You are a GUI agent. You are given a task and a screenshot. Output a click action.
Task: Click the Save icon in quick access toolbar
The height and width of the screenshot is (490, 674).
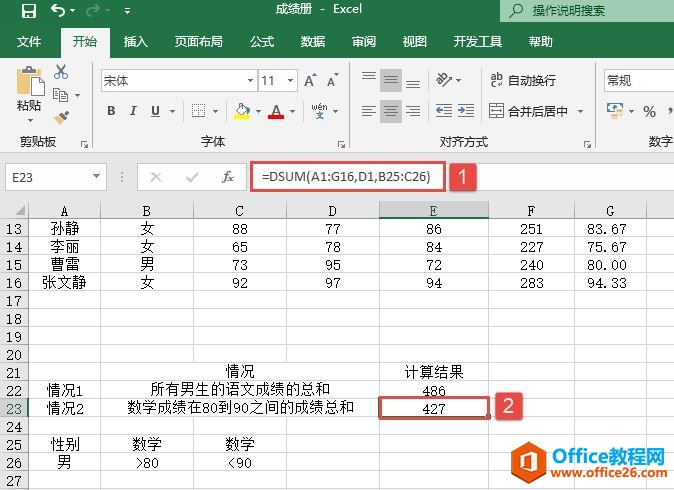tap(29, 10)
